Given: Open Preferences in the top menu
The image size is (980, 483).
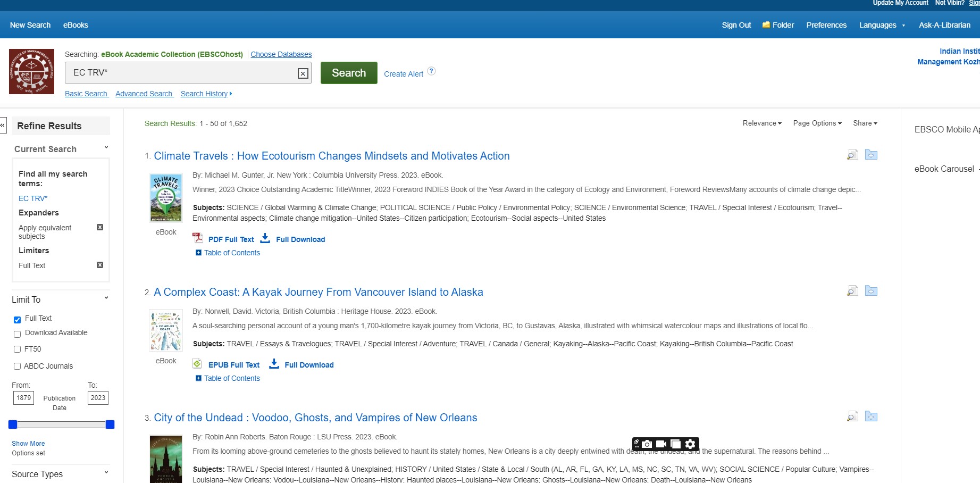Looking at the screenshot, I should click(x=826, y=25).
